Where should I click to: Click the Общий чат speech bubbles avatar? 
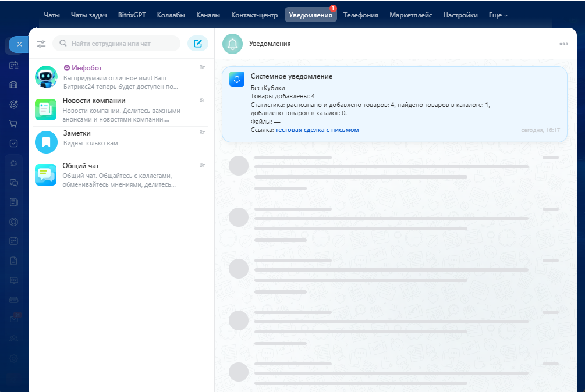(46, 174)
